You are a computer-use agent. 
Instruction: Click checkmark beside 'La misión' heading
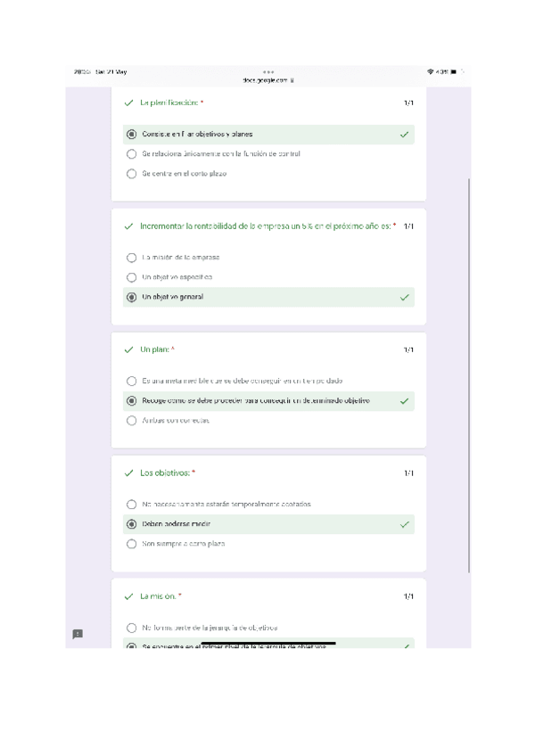tap(129, 596)
